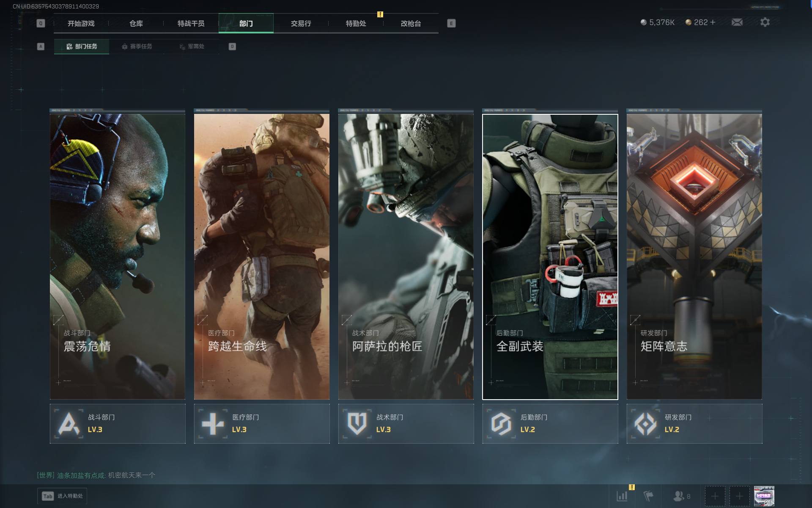Click the 医疗部门 cross icon badge
Image resolution: width=812 pixels, height=508 pixels.
(x=213, y=423)
